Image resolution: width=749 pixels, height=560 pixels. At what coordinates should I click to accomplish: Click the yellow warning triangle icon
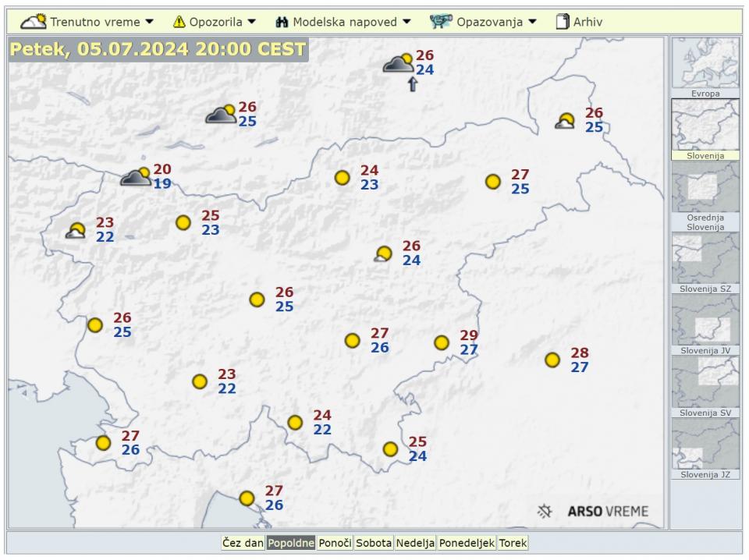(179, 22)
